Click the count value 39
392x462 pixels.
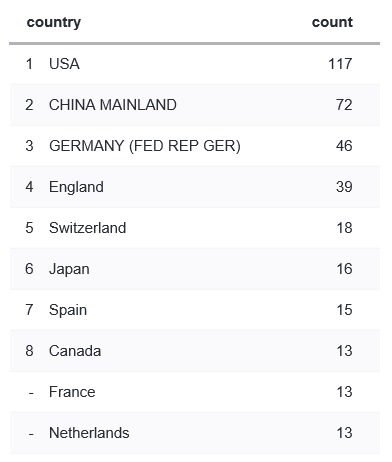344,187
